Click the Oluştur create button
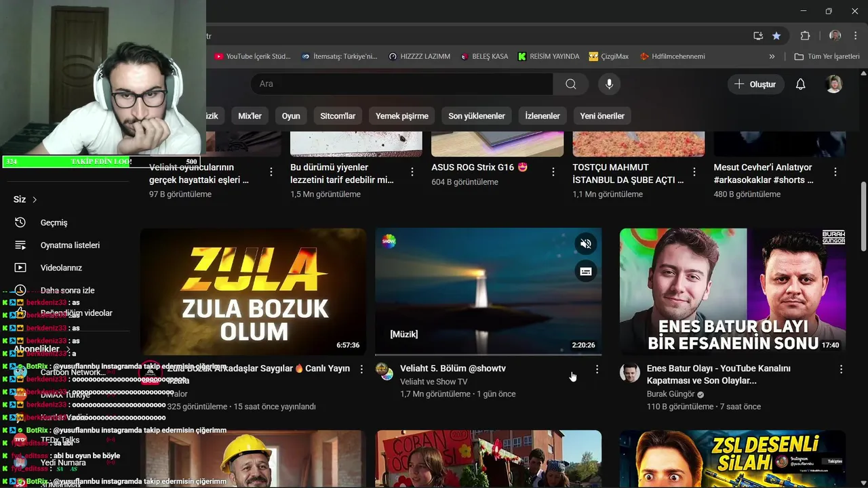 coord(756,84)
